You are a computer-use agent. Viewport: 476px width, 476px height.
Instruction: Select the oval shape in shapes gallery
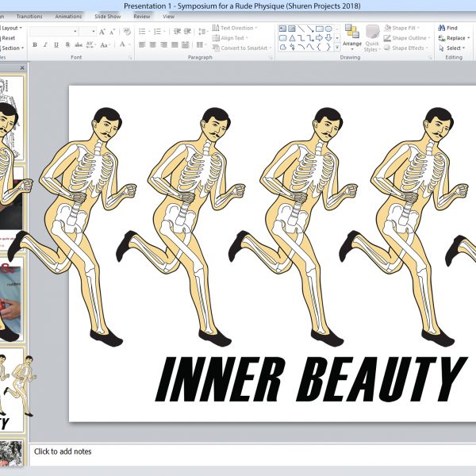coord(328,29)
